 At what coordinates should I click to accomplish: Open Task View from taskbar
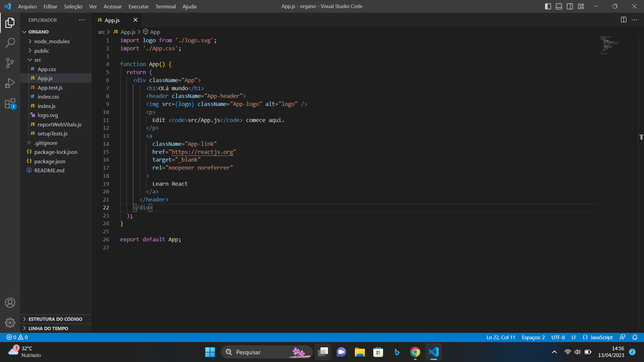(x=323, y=352)
